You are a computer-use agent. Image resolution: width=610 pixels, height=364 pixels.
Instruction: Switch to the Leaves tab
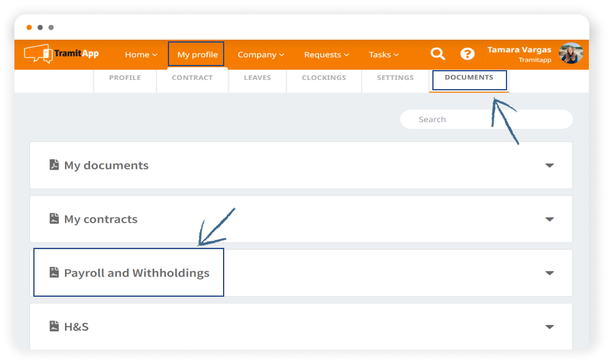[x=257, y=78]
